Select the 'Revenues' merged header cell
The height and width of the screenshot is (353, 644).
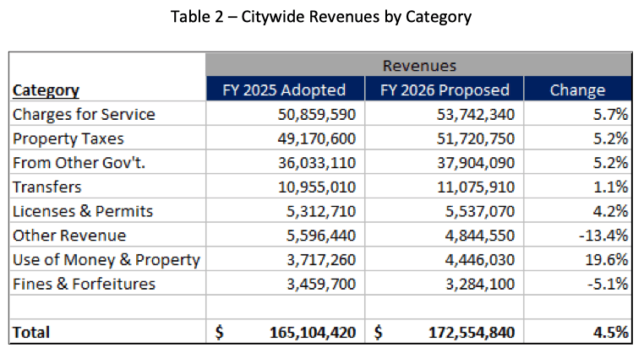point(418,66)
